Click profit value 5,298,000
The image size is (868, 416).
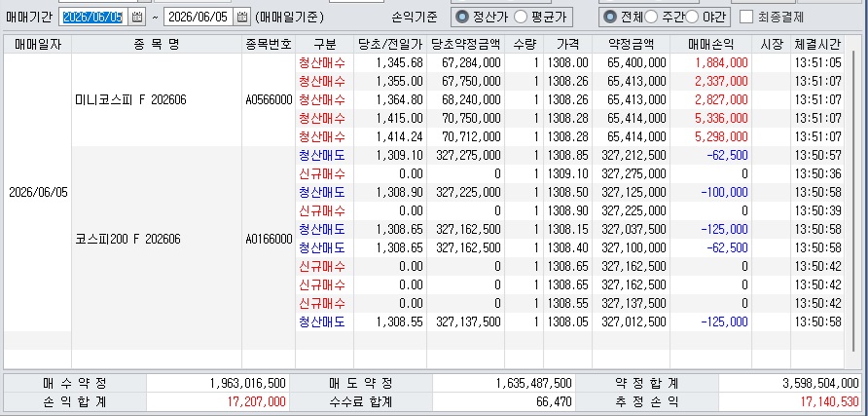[722, 136]
